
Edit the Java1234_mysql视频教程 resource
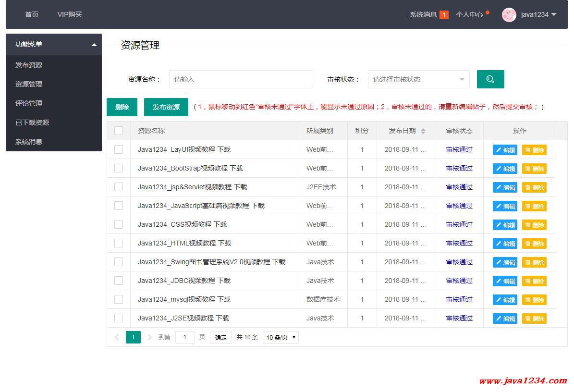click(505, 300)
